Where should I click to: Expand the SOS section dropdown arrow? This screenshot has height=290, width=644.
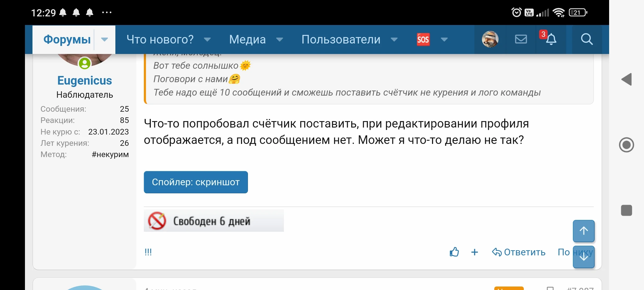point(444,39)
